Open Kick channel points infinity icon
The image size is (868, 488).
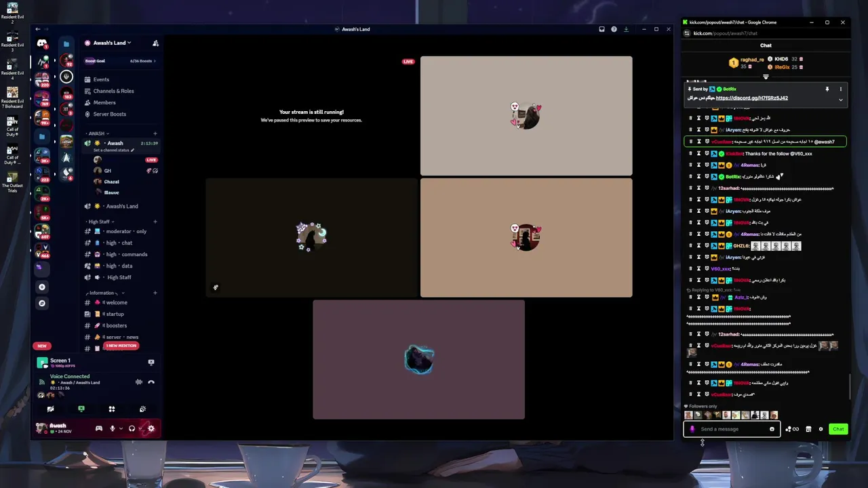(x=792, y=429)
